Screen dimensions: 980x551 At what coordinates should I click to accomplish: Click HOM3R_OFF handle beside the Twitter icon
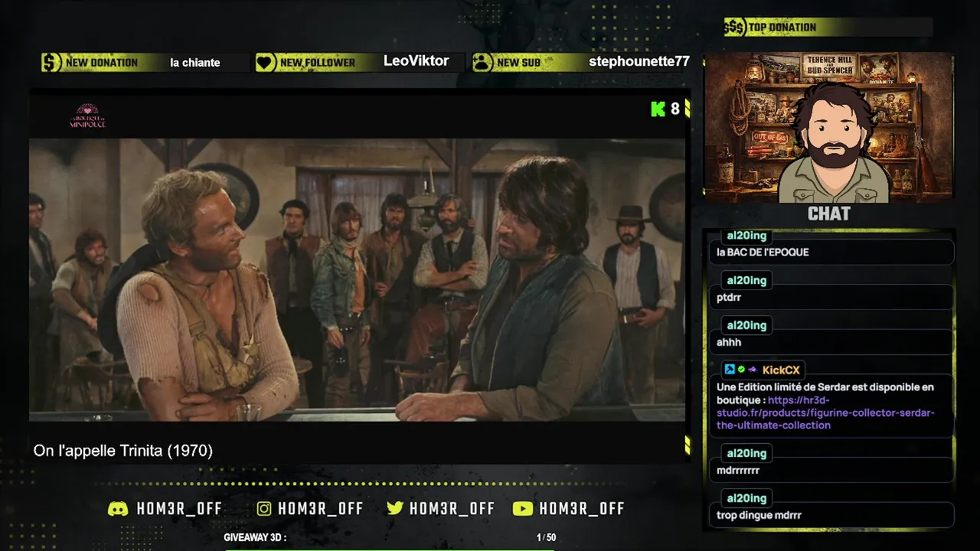(452, 509)
